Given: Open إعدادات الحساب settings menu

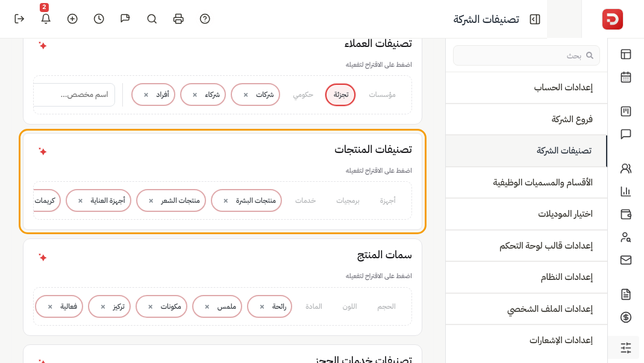Looking at the screenshot, I should click(526, 87).
